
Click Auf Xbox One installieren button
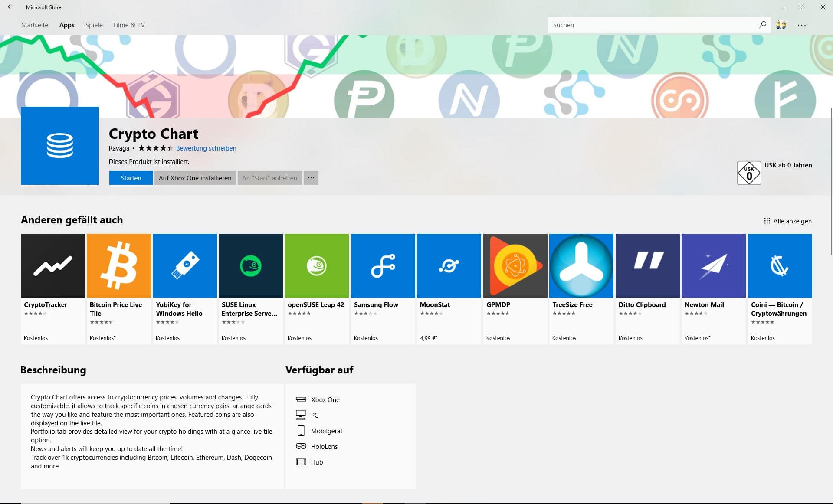coord(195,178)
